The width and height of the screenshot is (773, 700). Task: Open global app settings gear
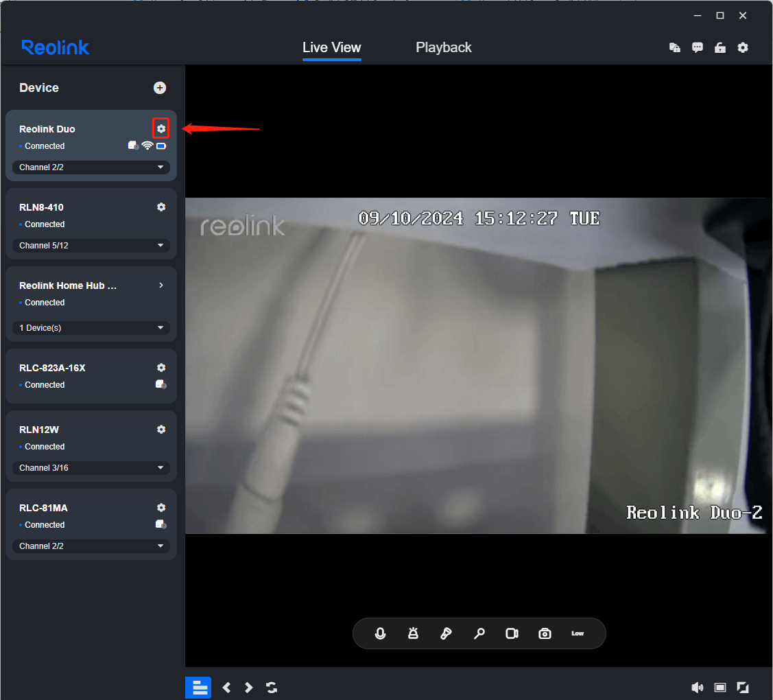pyautogui.click(x=743, y=48)
